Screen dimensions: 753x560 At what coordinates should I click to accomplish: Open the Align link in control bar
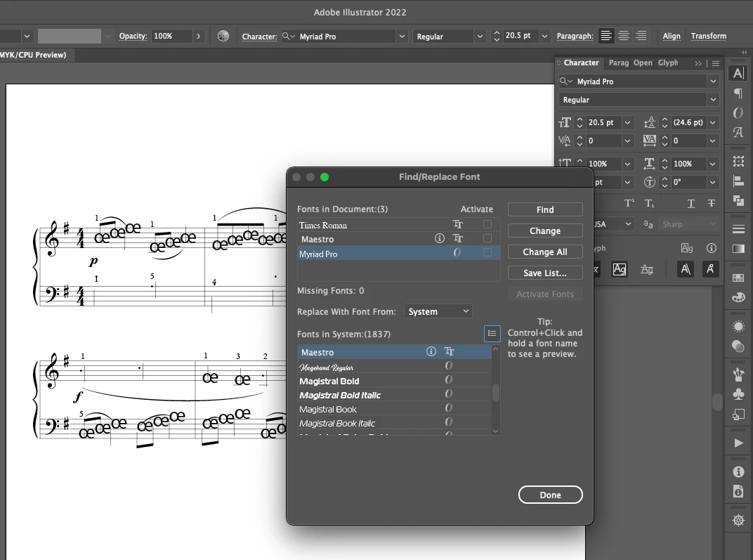[x=672, y=36]
